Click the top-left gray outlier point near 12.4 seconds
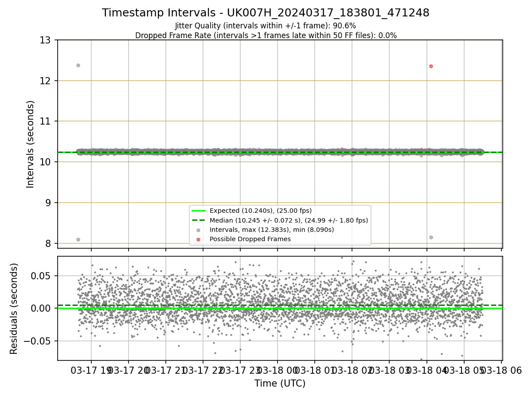 [78, 65]
